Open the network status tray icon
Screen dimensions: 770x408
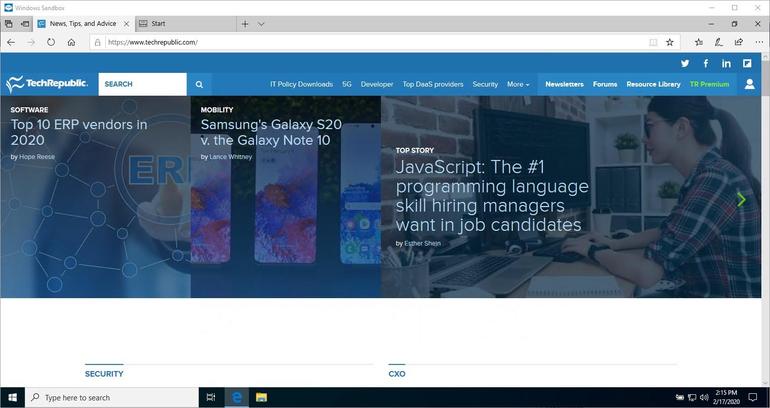tap(692, 397)
